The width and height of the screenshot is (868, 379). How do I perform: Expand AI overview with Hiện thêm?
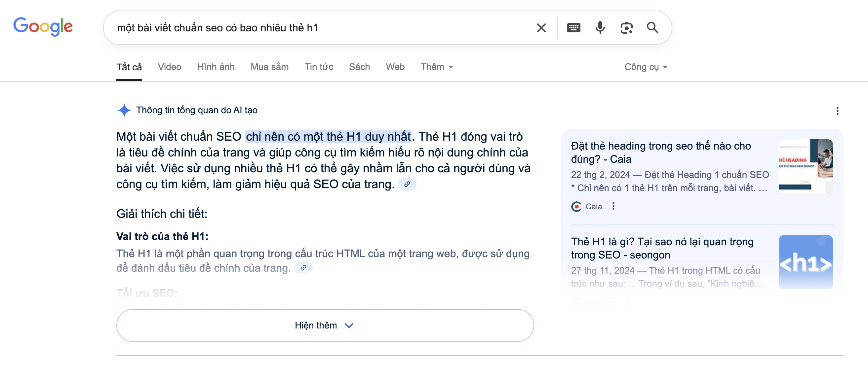(325, 326)
